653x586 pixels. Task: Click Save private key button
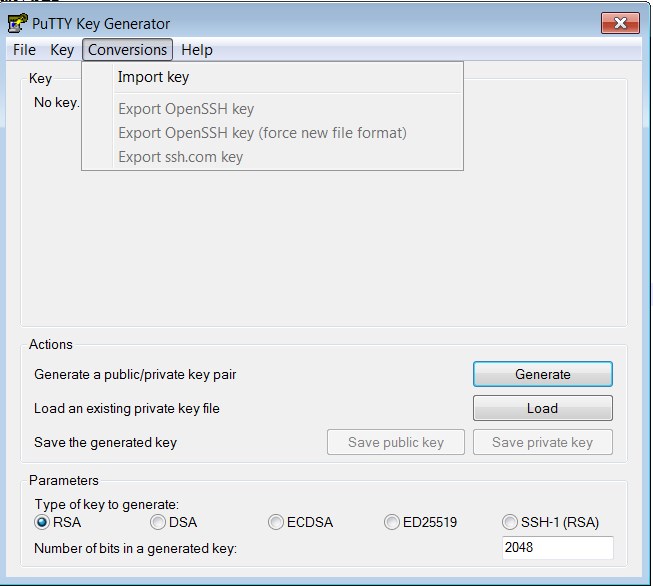pyautogui.click(x=543, y=442)
